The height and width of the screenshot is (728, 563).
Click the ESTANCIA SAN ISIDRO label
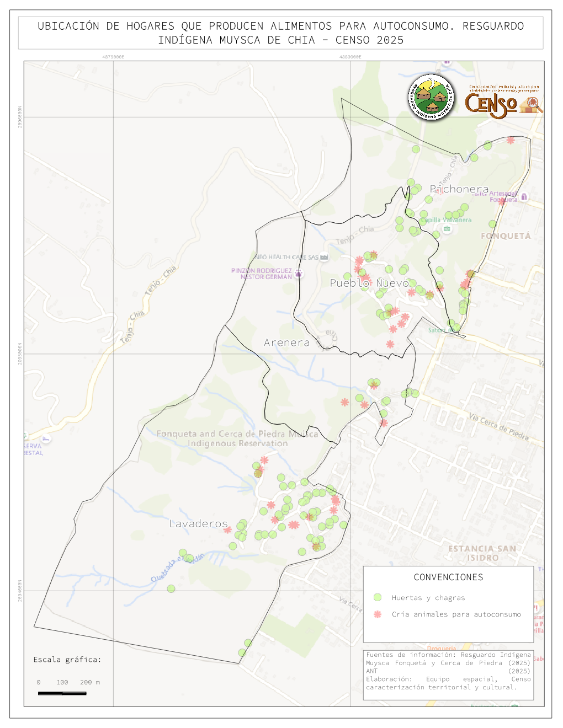point(482,553)
